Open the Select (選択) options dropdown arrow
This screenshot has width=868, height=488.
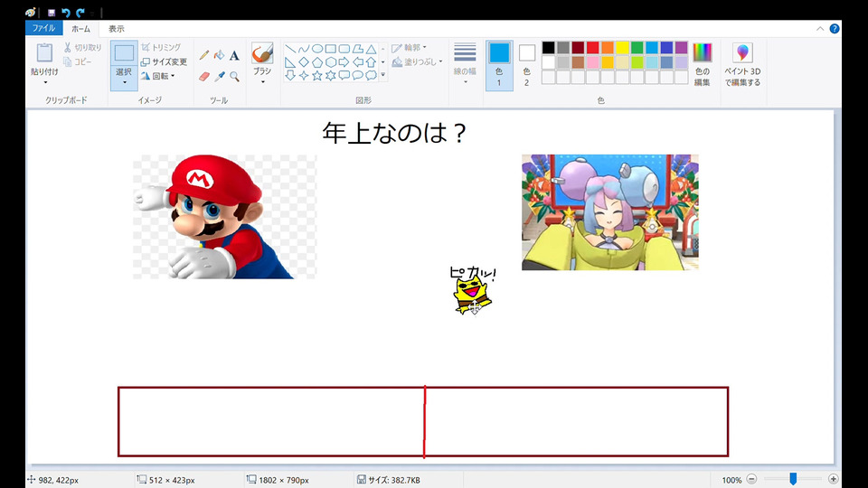click(x=124, y=82)
